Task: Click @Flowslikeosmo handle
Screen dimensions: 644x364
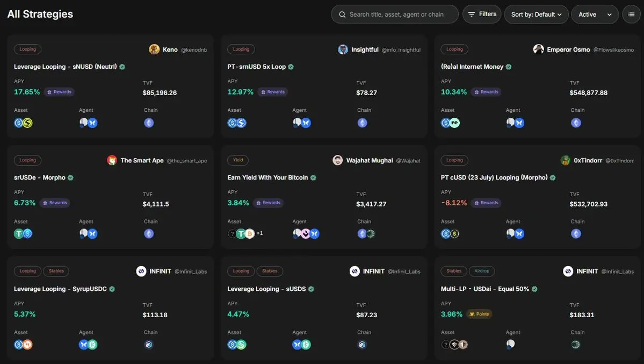Action: (613, 50)
